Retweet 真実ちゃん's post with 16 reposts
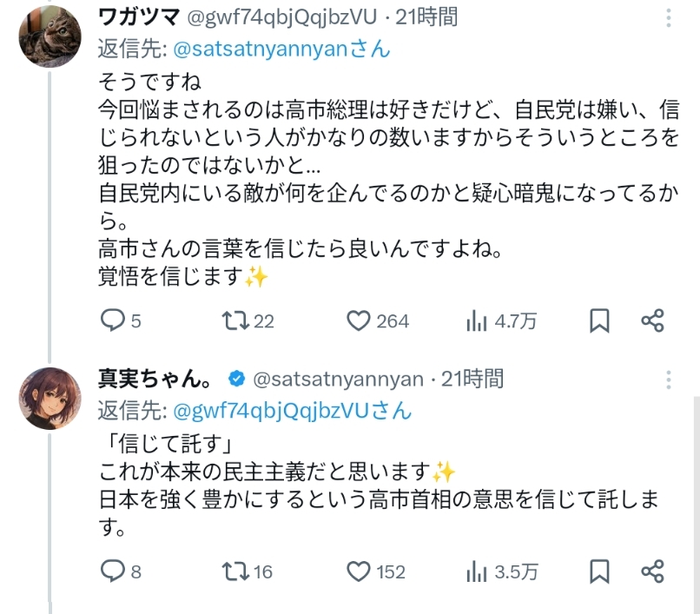 point(233,571)
